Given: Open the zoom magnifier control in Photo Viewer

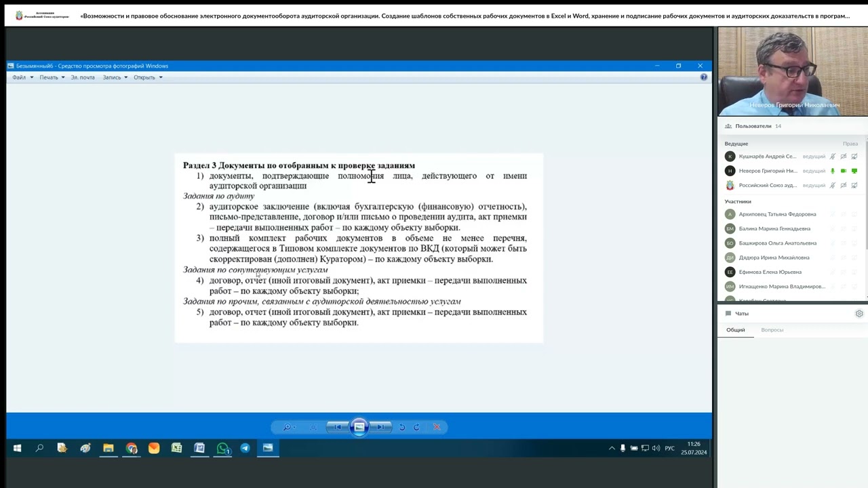Looking at the screenshot, I should click(x=288, y=427).
